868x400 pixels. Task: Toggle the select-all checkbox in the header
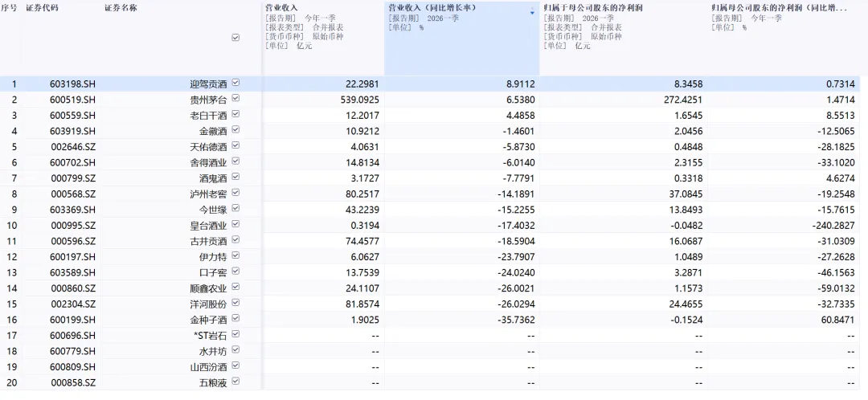click(x=235, y=38)
